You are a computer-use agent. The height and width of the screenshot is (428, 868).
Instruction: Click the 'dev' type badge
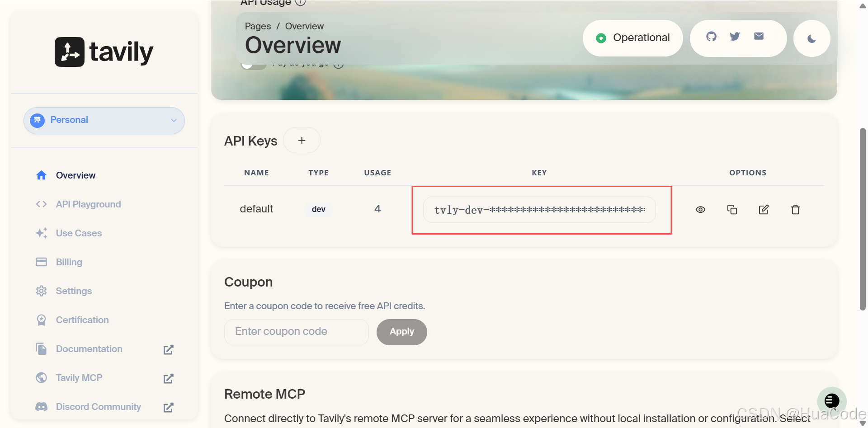coord(318,209)
